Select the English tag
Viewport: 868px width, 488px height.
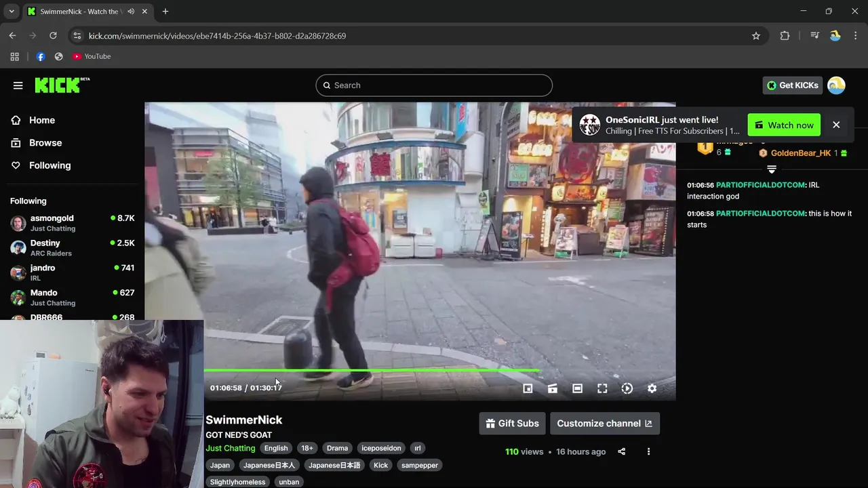[276, 448]
